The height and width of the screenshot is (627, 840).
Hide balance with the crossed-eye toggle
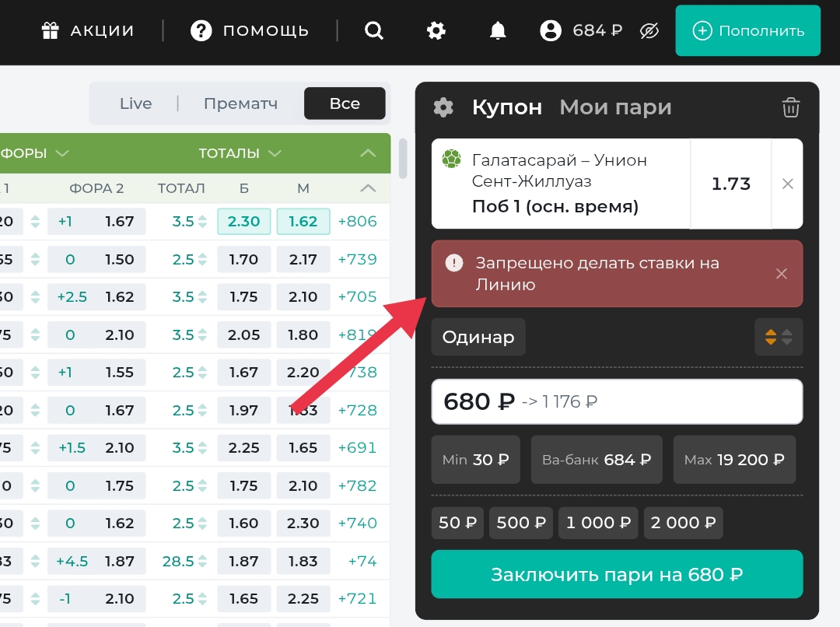[649, 30]
